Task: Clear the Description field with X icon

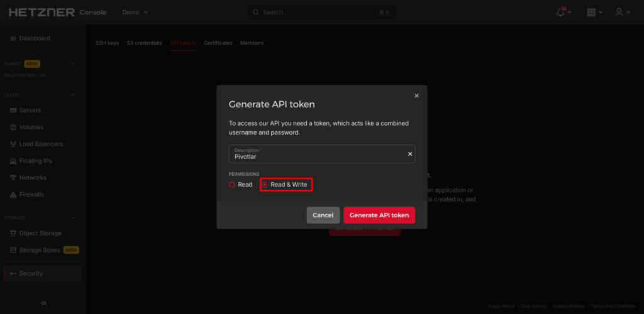Action: pos(410,154)
